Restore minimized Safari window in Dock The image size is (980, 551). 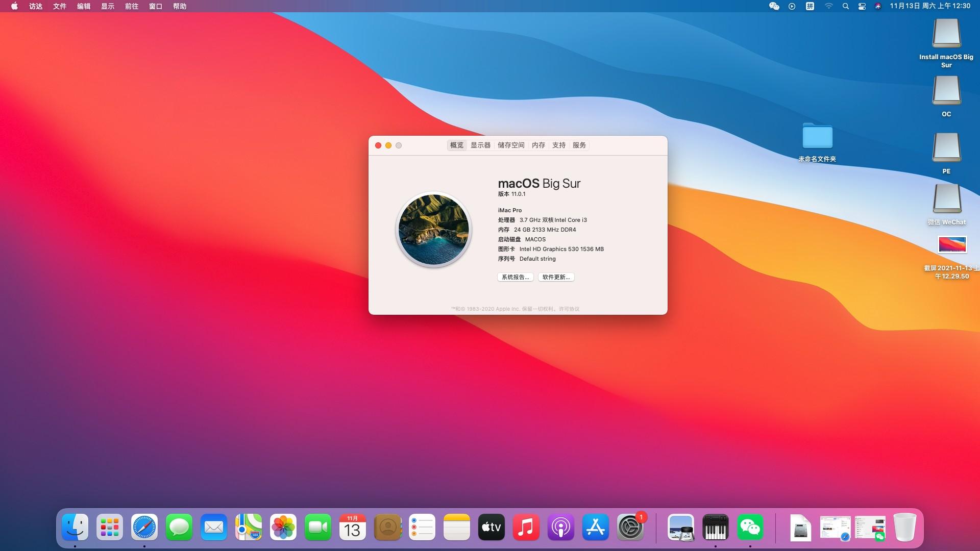click(x=835, y=529)
